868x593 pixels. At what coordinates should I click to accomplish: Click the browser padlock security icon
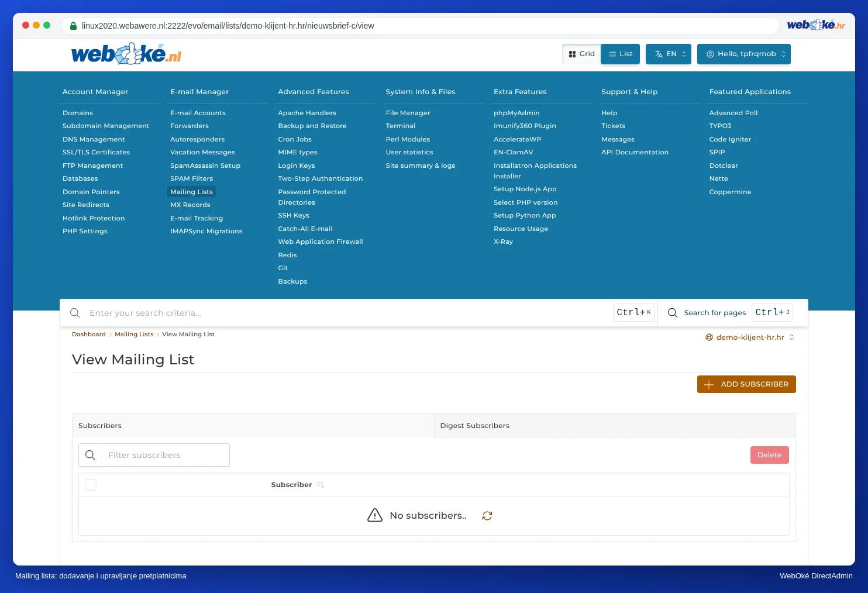(x=73, y=26)
